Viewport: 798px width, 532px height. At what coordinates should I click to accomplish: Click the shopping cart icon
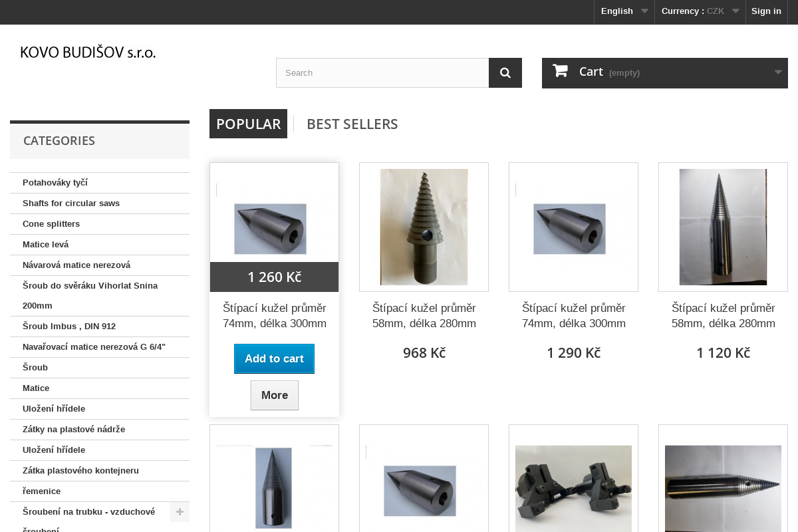click(560, 71)
